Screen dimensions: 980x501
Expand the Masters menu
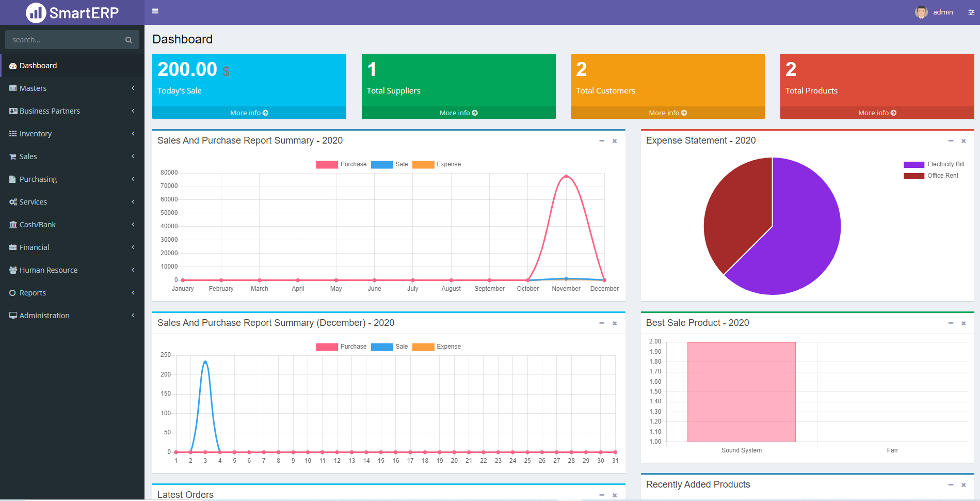click(x=72, y=88)
